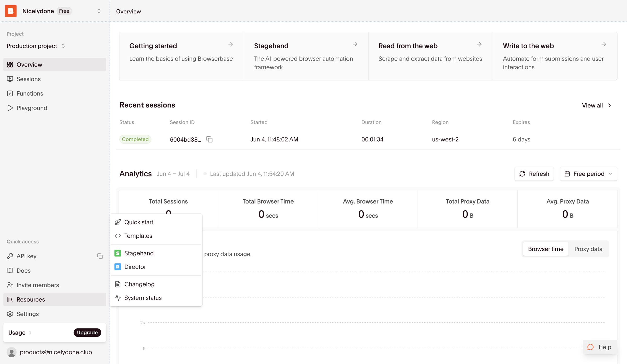Viewport: 627px width, 364px height.
Task: Open the Free period dropdown
Action: 589,174
